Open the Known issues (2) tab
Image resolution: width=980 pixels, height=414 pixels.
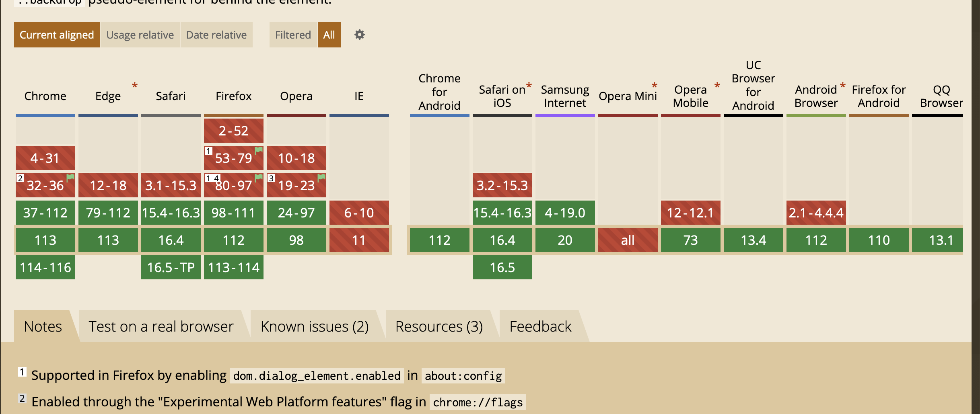(x=315, y=326)
